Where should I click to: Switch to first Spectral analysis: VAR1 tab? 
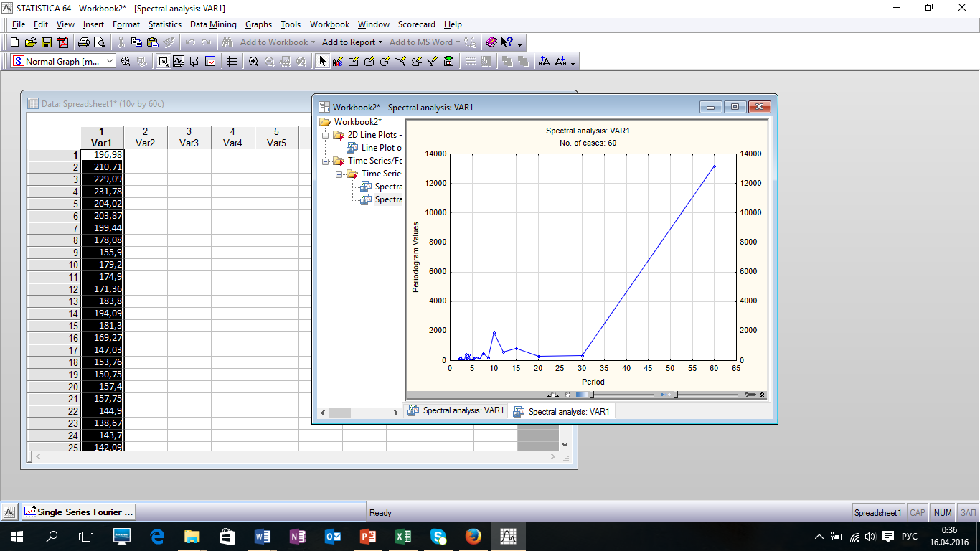pyautogui.click(x=456, y=410)
